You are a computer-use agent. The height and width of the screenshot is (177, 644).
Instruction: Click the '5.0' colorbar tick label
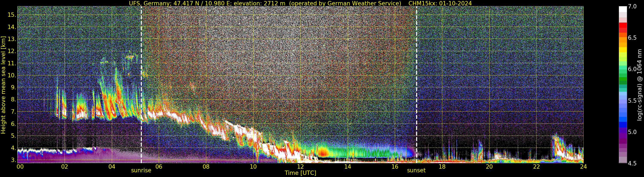click(x=632, y=132)
